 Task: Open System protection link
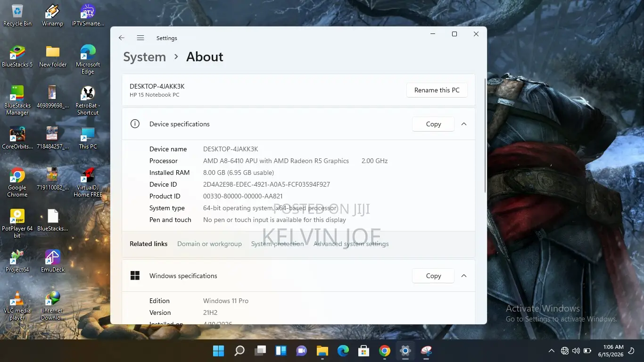278,244
